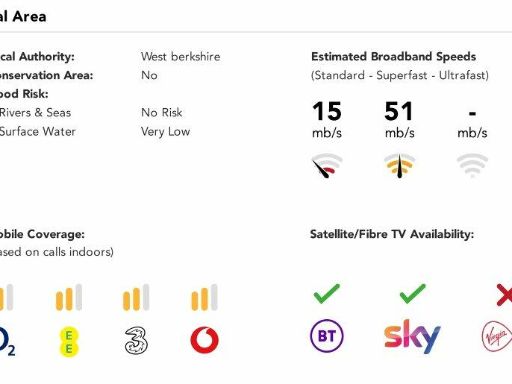Click the BT logo
This screenshot has height=384, width=512.
[327, 336]
